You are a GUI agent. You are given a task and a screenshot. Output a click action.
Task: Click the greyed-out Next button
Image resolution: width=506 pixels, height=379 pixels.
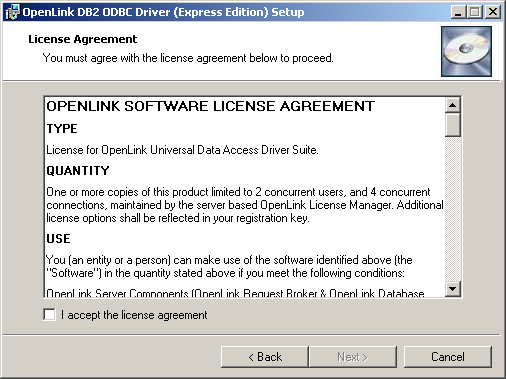(353, 357)
